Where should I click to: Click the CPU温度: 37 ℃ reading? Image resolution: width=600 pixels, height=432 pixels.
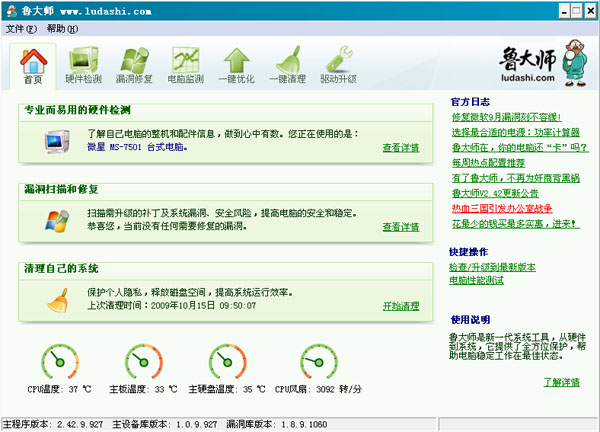coord(59,390)
